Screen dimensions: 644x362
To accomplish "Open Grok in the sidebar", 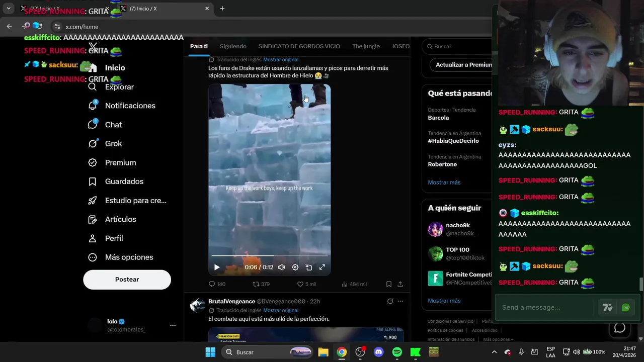I will tap(105, 144).
